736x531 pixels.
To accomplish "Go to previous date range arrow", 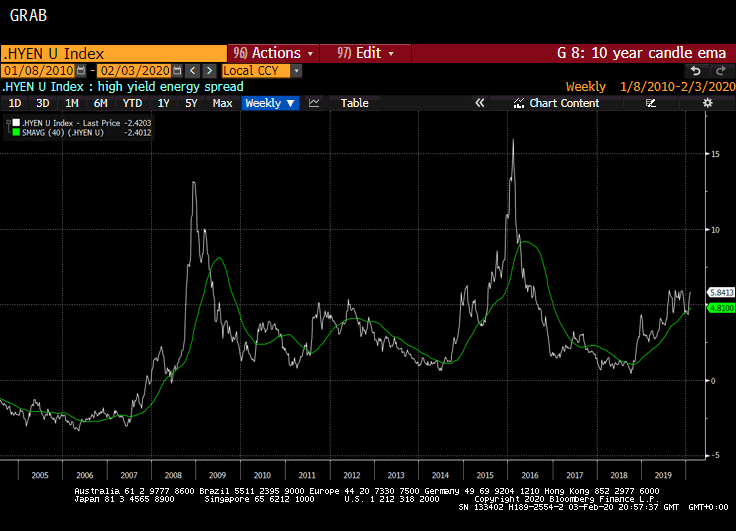I will coord(192,71).
